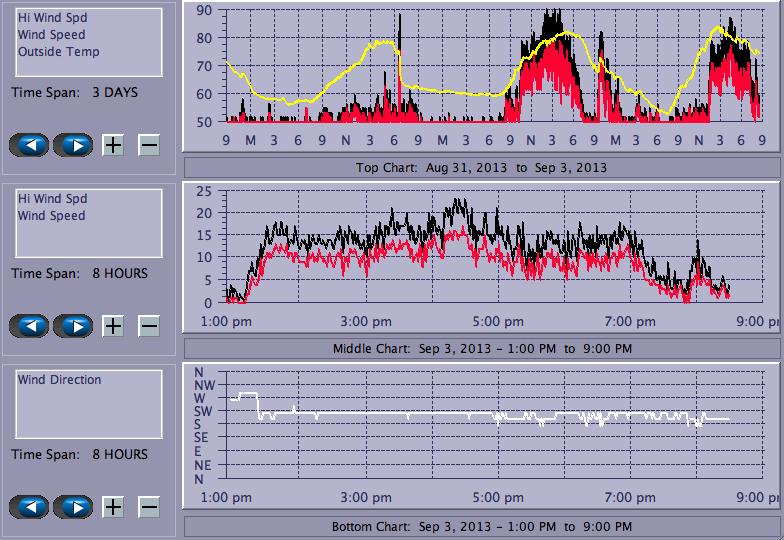Screen dimensions: 784x540
Task: Select Hi Wind Spd in top chart list
Action: [52, 17]
